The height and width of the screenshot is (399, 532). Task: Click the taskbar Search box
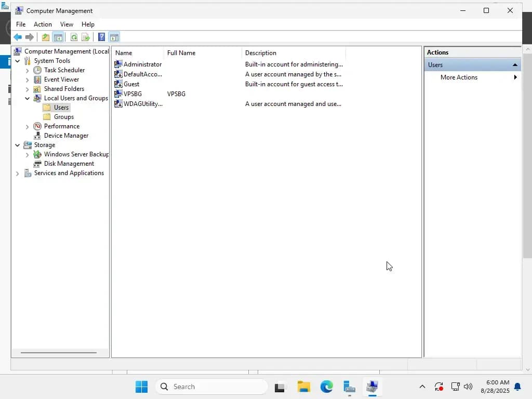coord(212,387)
